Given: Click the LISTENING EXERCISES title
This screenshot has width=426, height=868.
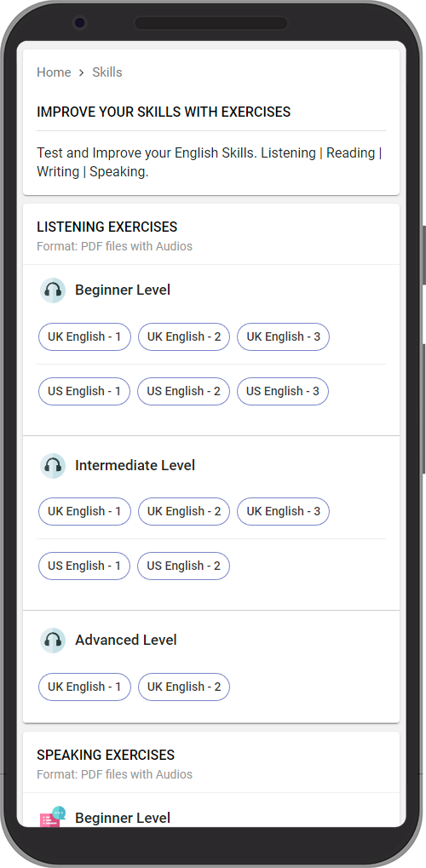Looking at the screenshot, I should click(x=106, y=227).
